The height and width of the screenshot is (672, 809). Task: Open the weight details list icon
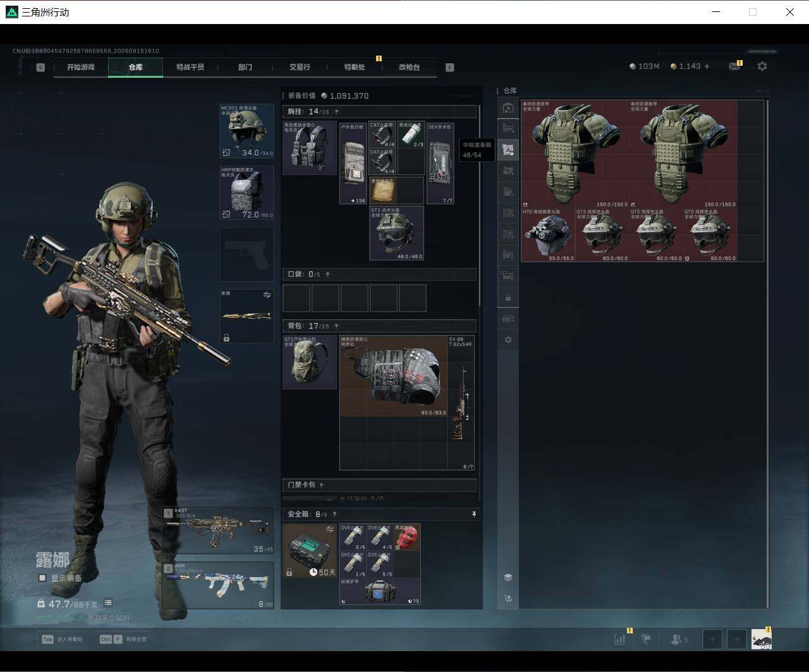pyautogui.click(x=108, y=602)
